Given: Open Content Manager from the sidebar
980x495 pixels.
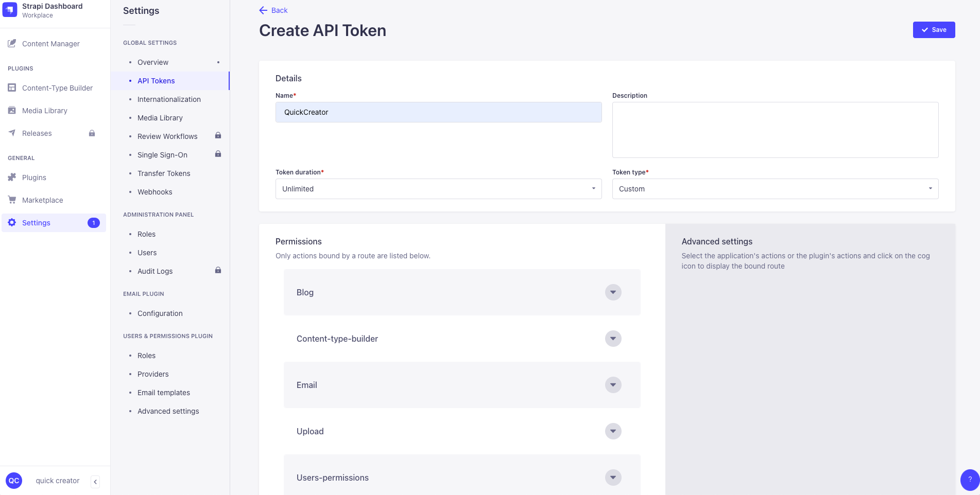Looking at the screenshot, I should coord(50,44).
